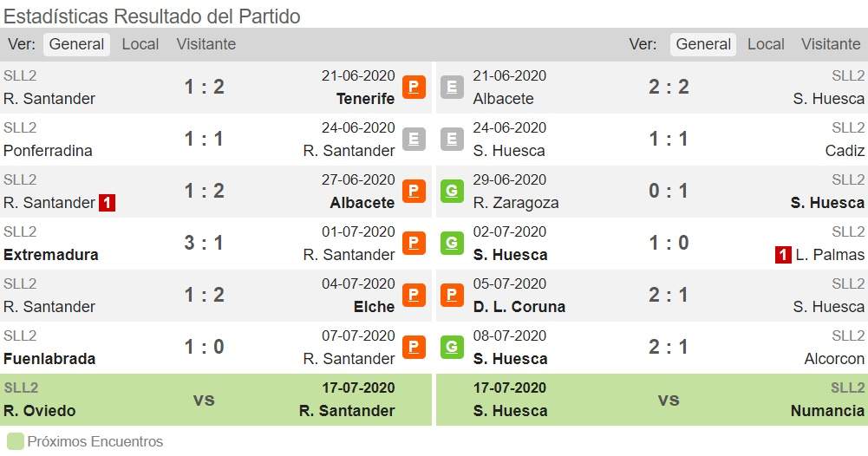Select Visitante tab in right panel

(831, 44)
